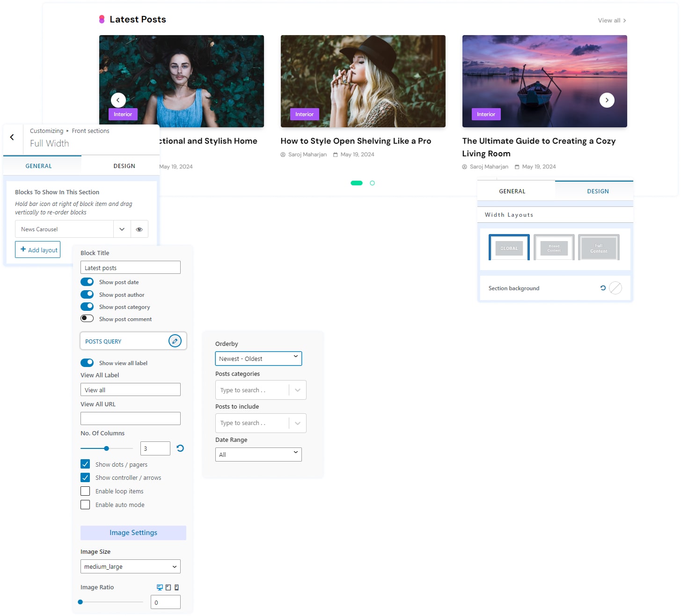Toggle News Carousel block visibility eye
Screen dimensions: 681x616
click(139, 229)
